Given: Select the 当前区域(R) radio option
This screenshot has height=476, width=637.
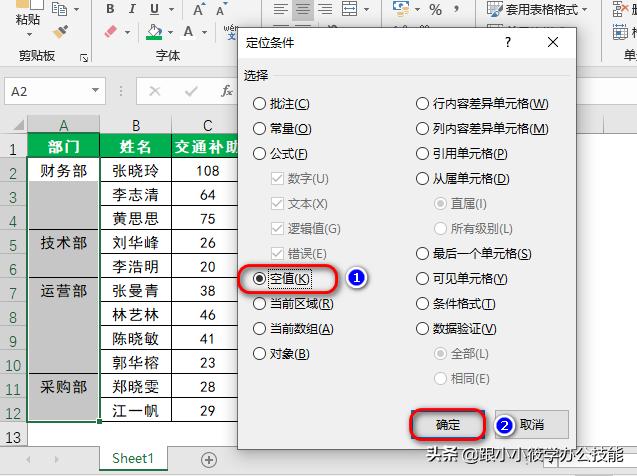Looking at the screenshot, I should [x=293, y=304].
